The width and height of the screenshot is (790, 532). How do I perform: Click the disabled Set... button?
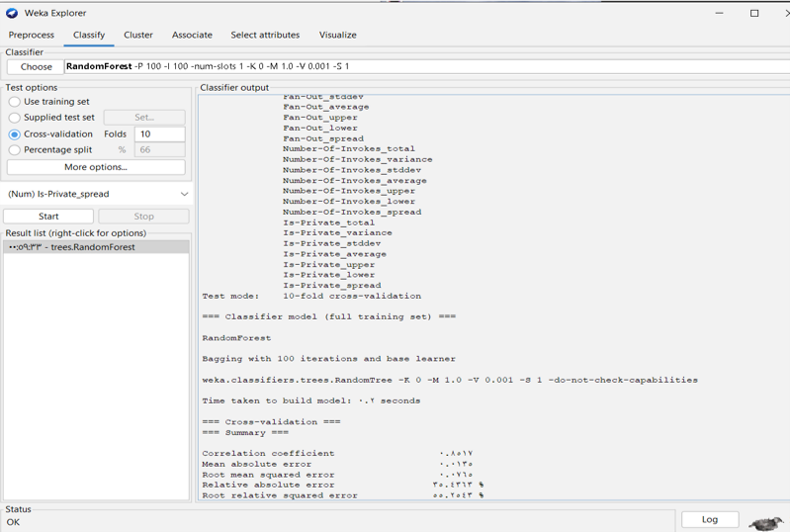click(x=144, y=118)
